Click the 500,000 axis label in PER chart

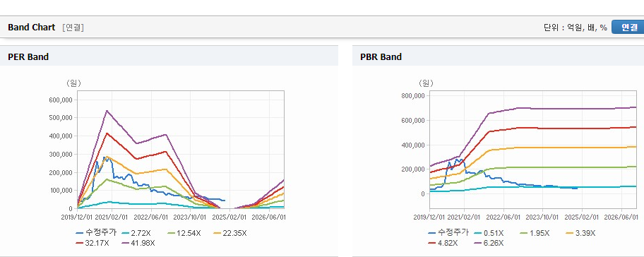(61, 118)
